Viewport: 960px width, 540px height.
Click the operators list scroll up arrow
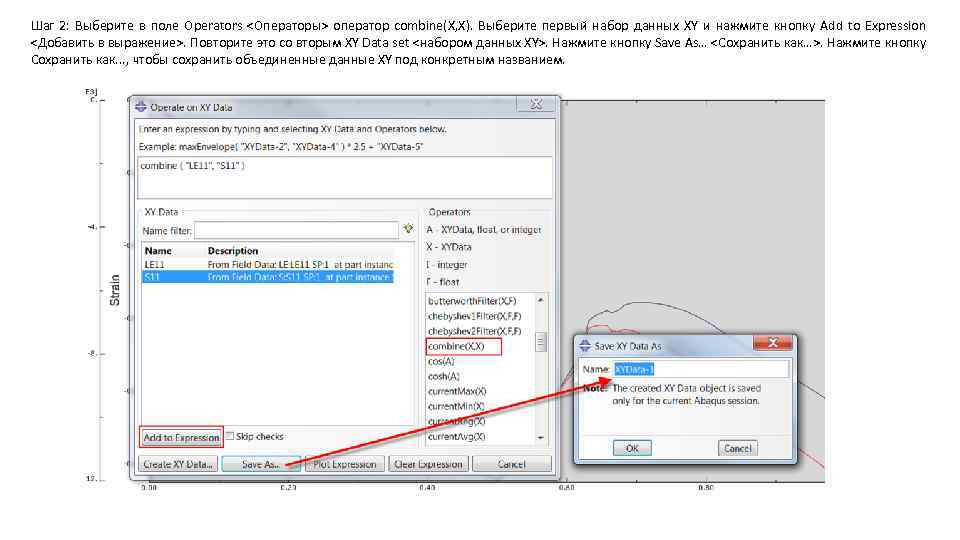coord(541,300)
